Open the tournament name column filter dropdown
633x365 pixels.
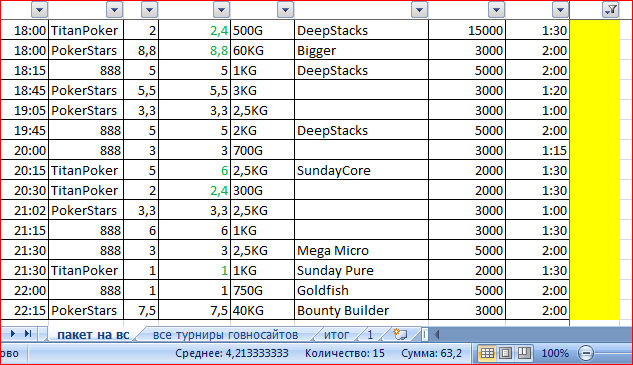click(x=419, y=10)
